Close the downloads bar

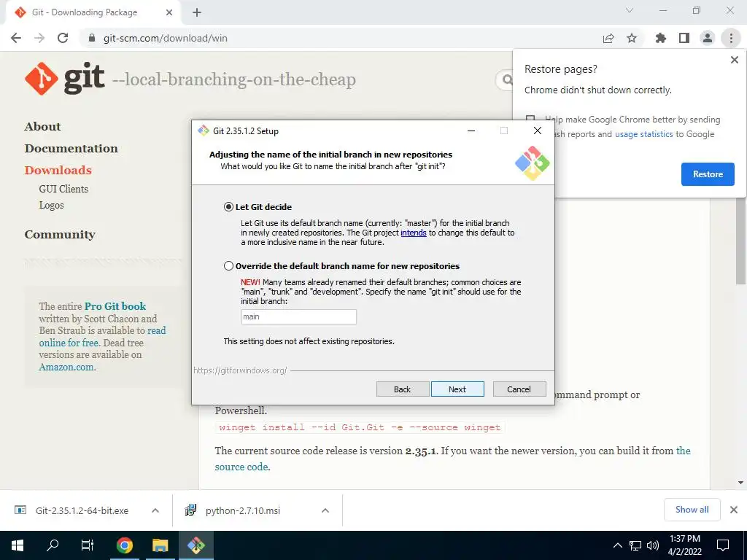pos(734,510)
